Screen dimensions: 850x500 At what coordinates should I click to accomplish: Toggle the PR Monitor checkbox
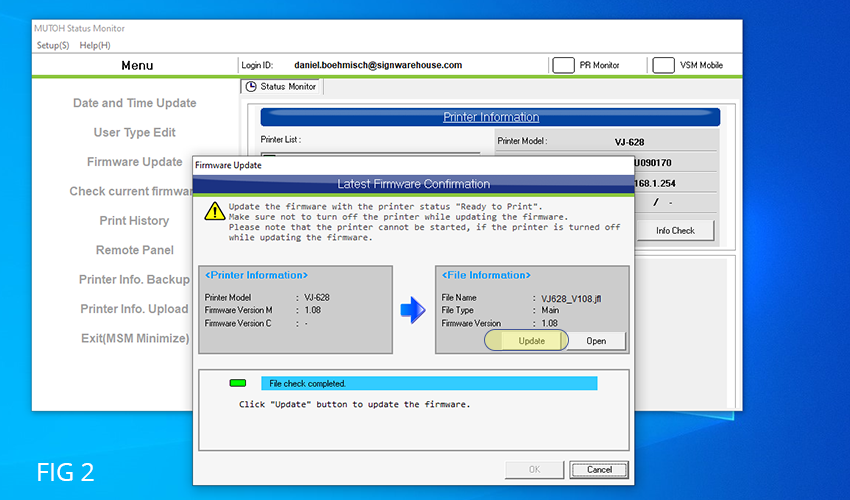[563, 65]
